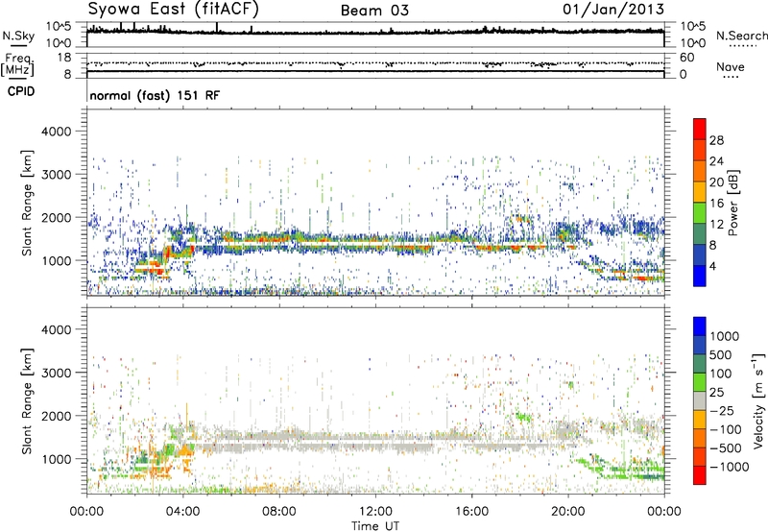768x532 pixels.
Task: Click the '16:00' time axis label
Action: click(471, 512)
